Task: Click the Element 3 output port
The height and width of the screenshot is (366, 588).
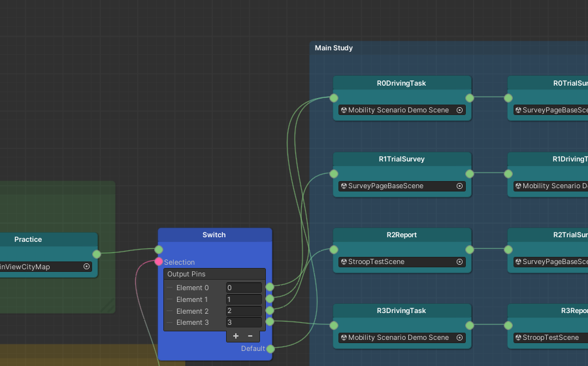Action: tap(270, 322)
